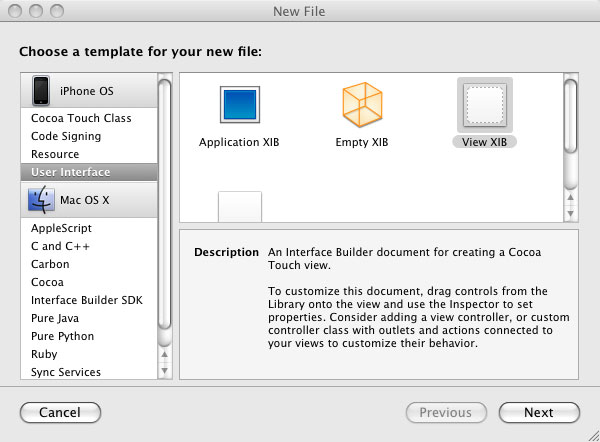Click the Mac OS X Finder icon

[41, 199]
